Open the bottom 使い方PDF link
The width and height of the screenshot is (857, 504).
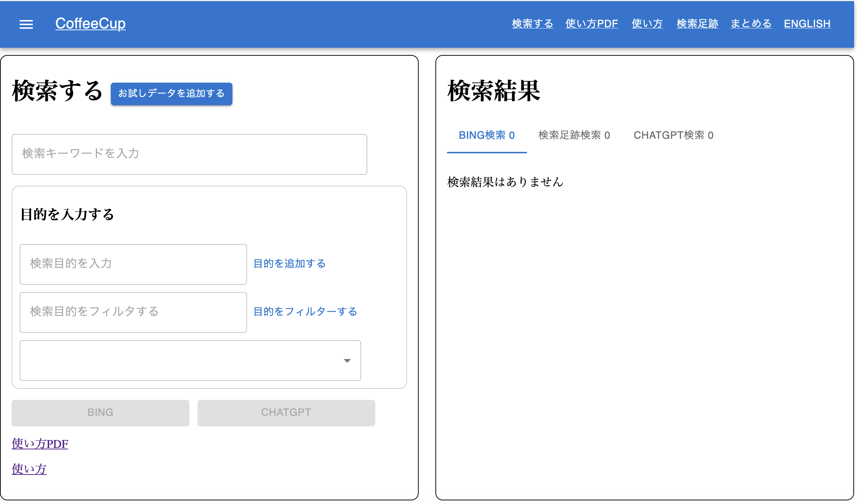pyautogui.click(x=39, y=444)
